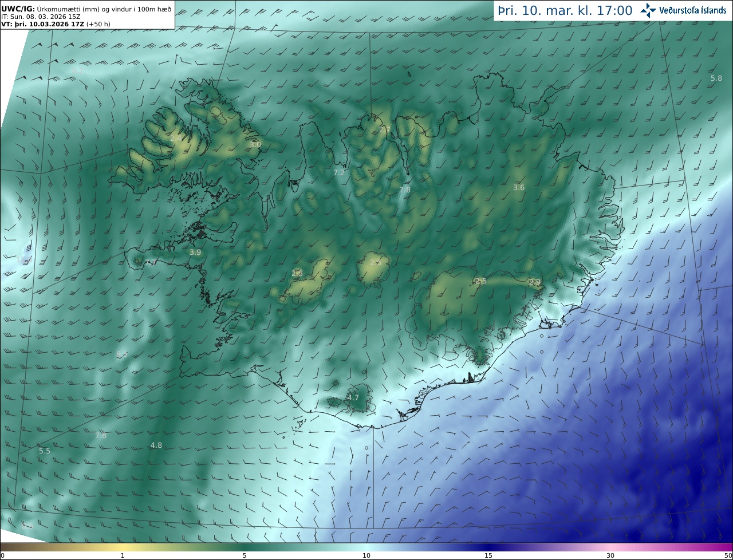Click the 0 tick on the colorbar
Viewport: 733px width, 560px height.
[x=2, y=555]
